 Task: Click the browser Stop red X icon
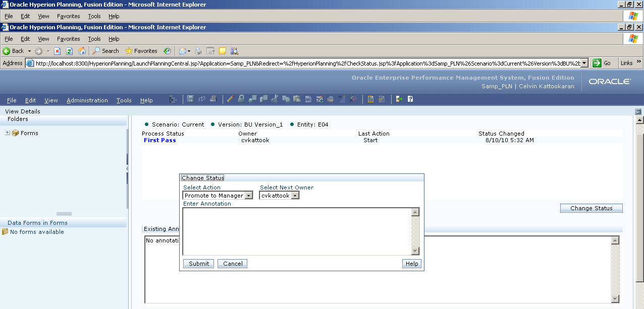coord(57,51)
